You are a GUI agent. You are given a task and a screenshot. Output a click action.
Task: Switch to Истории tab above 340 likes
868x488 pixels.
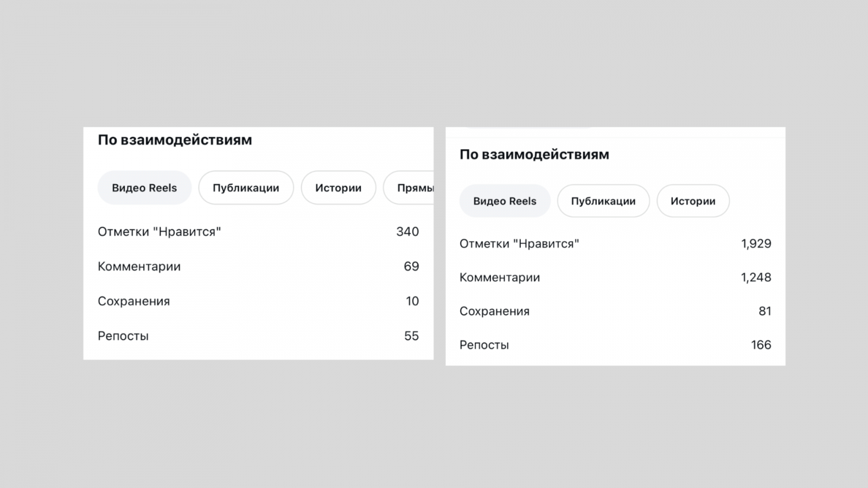coord(338,188)
